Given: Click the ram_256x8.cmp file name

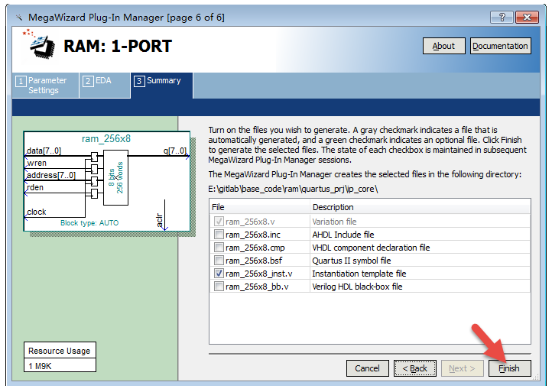Looking at the screenshot, I should tap(255, 248).
